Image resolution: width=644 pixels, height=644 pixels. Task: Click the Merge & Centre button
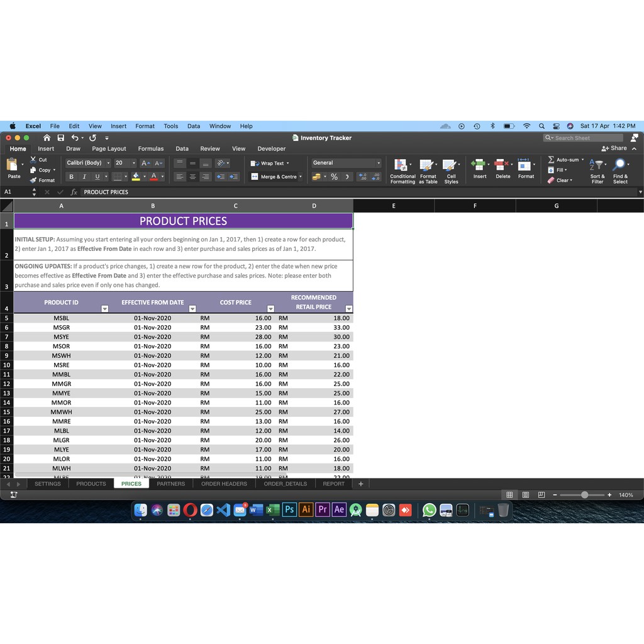pyautogui.click(x=277, y=177)
